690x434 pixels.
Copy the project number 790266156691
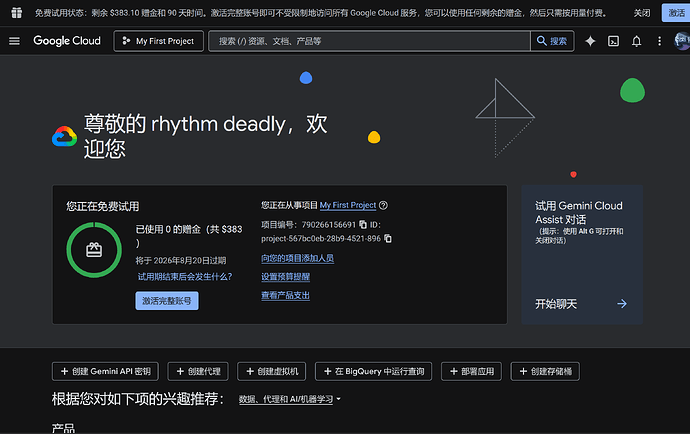(363, 224)
